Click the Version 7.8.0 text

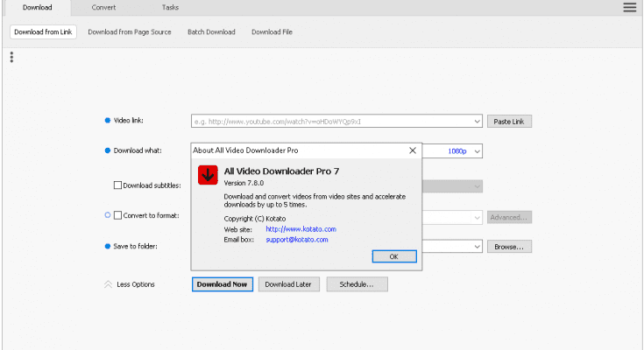(244, 183)
